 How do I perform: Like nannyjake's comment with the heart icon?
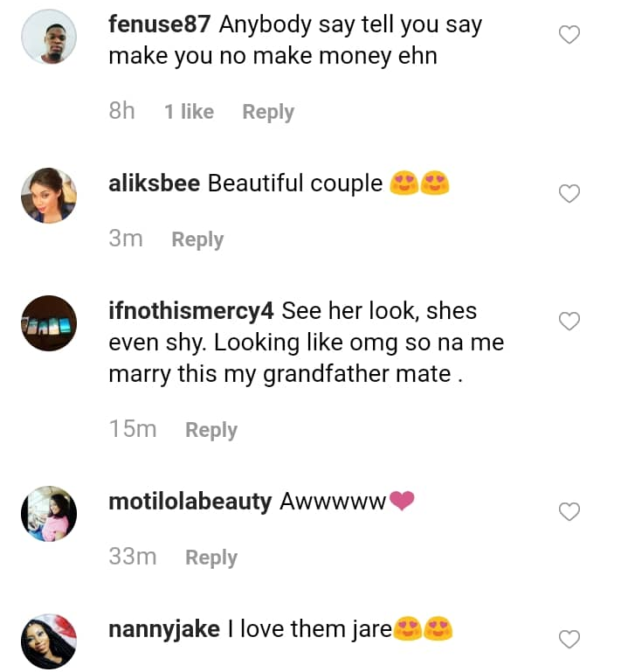pyautogui.click(x=569, y=640)
